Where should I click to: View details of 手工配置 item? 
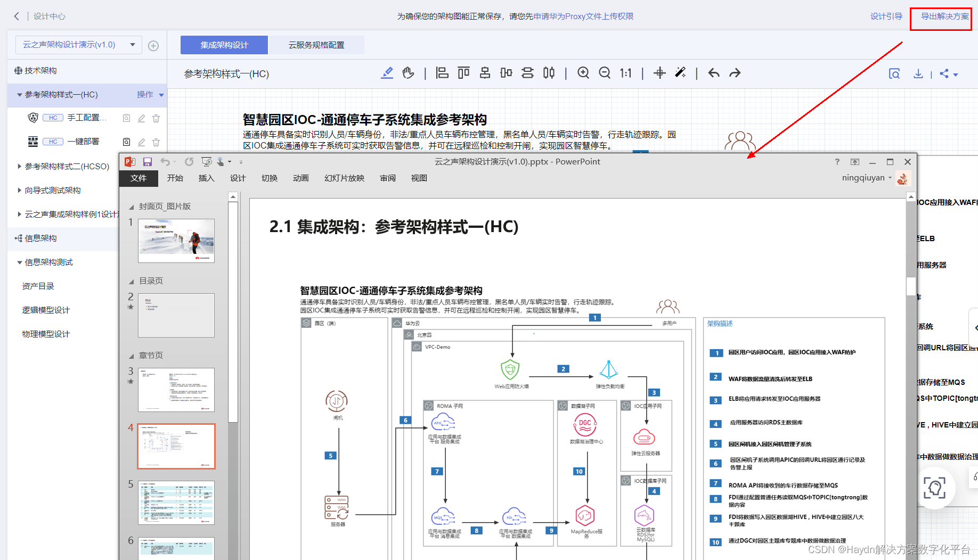click(x=127, y=118)
